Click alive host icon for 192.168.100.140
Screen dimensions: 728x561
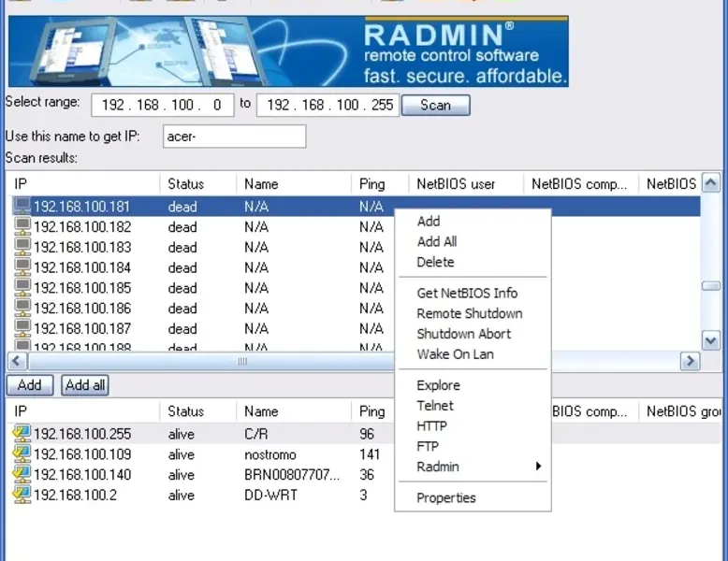(22, 474)
